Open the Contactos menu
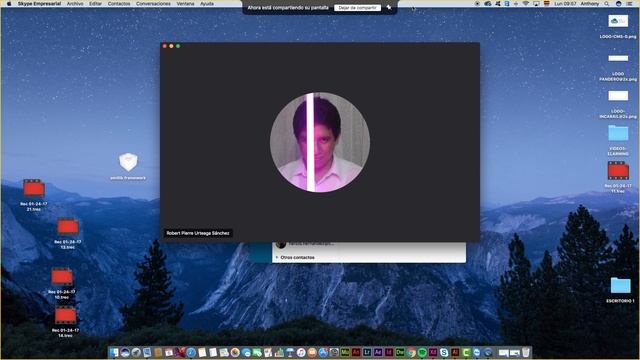 119,4
